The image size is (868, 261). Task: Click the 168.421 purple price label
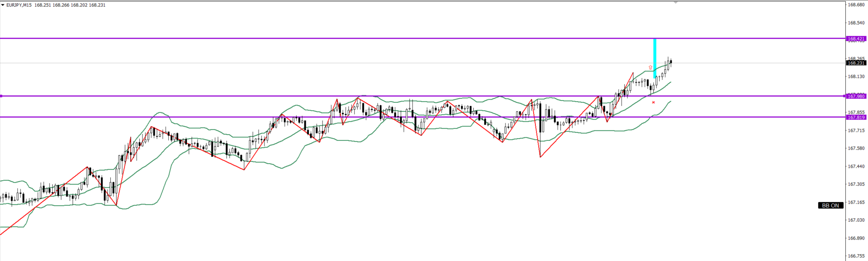pos(856,39)
